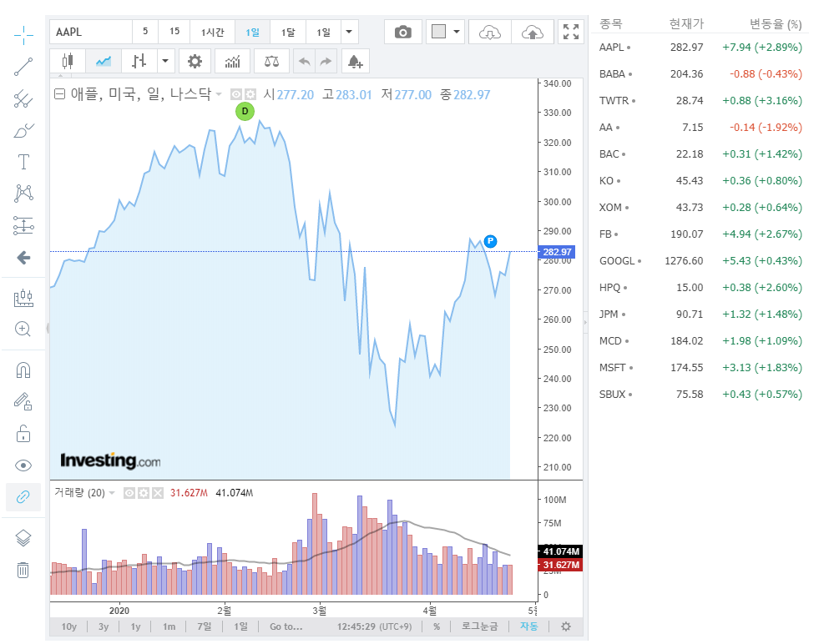Click the AAPL symbol search field
829x644 pixels.
90,32
